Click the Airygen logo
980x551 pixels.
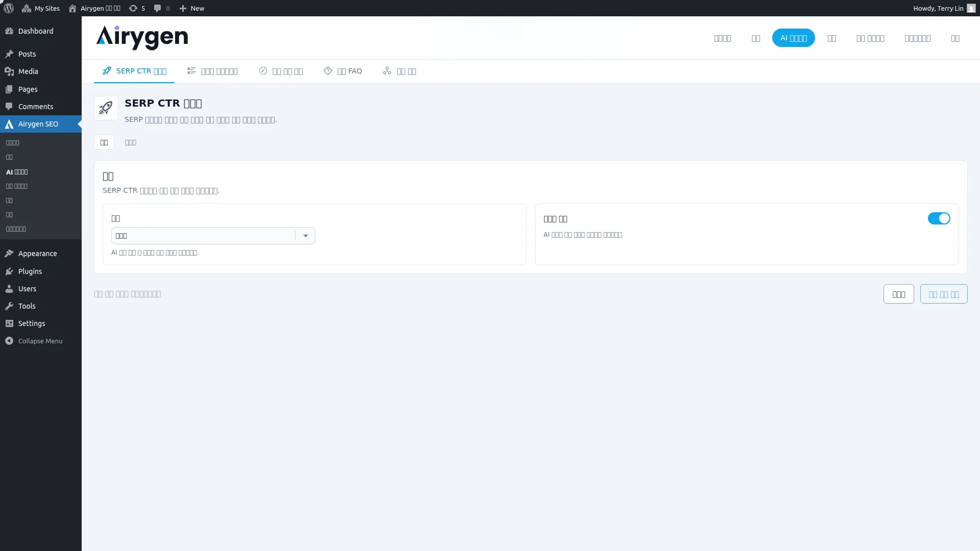pyautogui.click(x=142, y=38)
